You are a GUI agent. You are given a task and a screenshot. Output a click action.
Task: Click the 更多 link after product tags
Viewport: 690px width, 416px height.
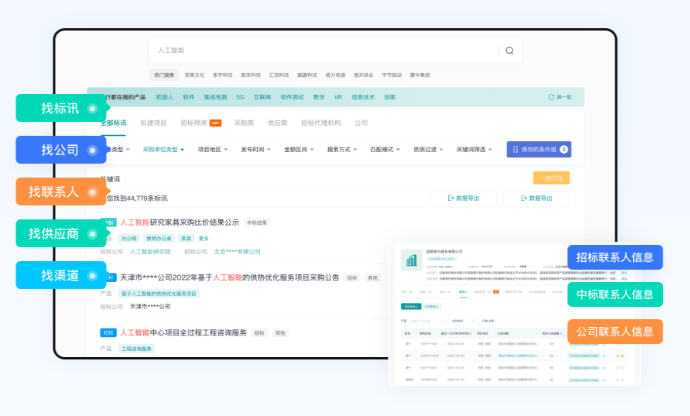[x=203, y=238]
